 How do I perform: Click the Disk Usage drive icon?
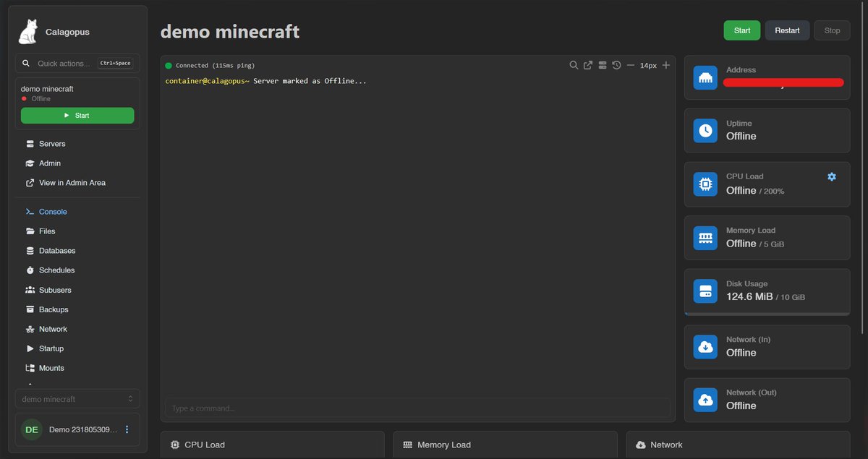[705, 291]
